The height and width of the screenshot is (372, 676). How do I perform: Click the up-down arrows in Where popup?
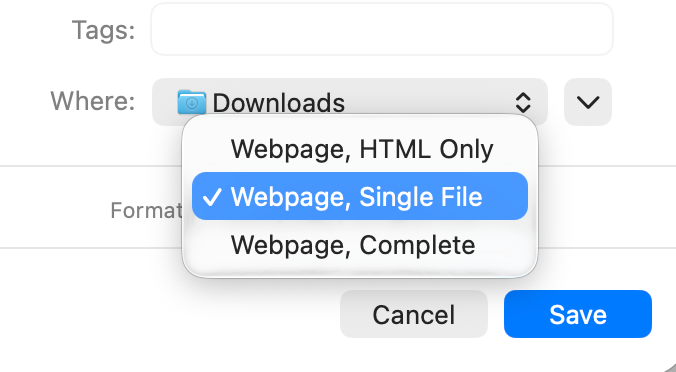pos(523,103)
